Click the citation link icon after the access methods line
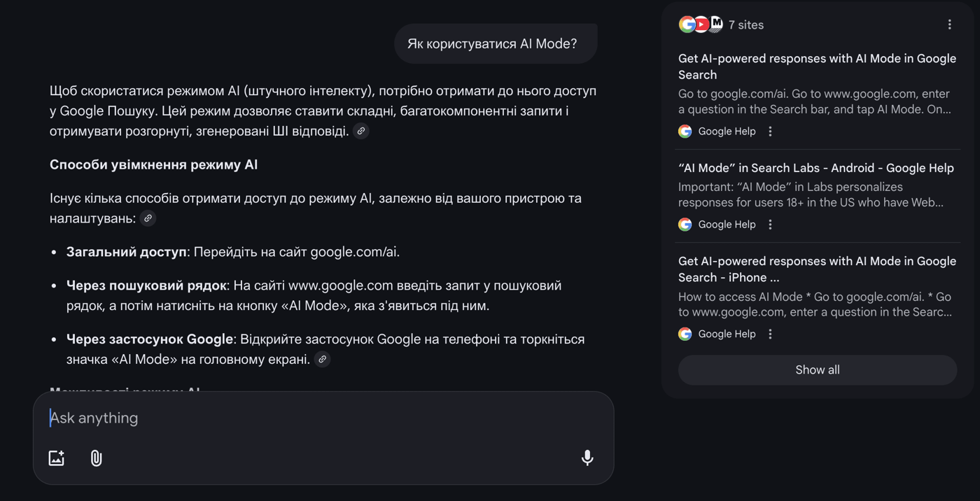Screen dimensions: 980x501 coord(148,218)
